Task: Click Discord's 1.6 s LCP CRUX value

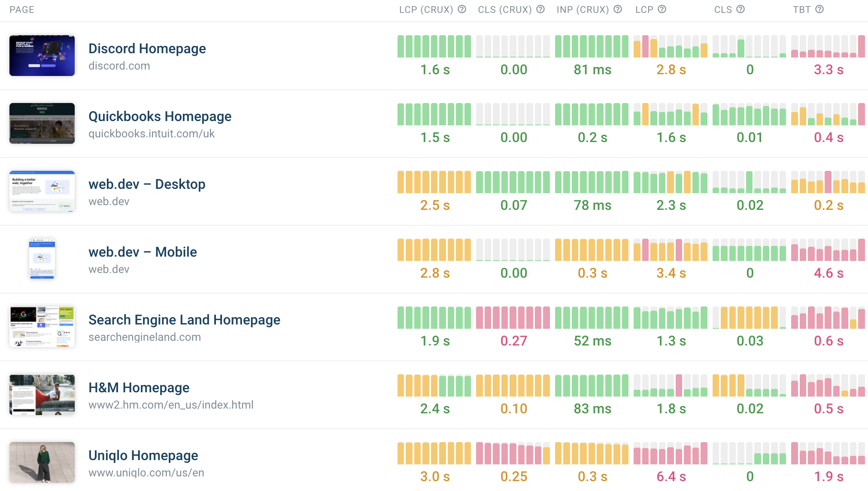Action: pos(435,70)
